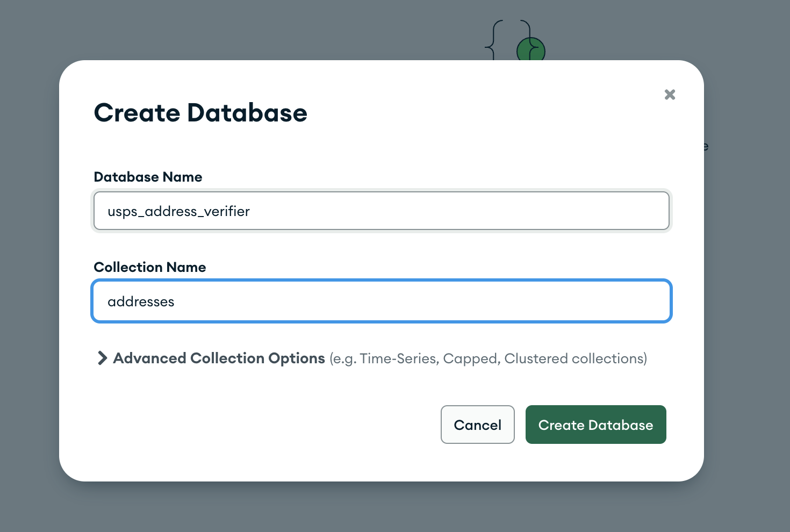Click dimmed backdrop below the dialog
The height and width of the screenshot is (532, 790).
395,508
